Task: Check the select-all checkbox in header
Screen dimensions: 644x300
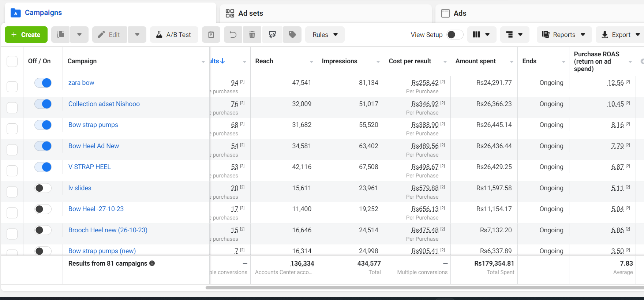Action: pos(12,61)
